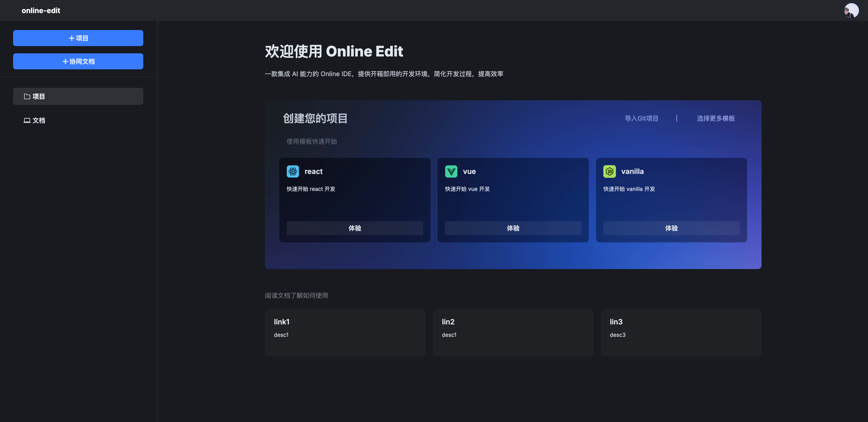Image resolution: width=868 pixels, height=422 pixels.
Task: Click plus icon on 协同文档 button
Action: click(x=65, y=62)
